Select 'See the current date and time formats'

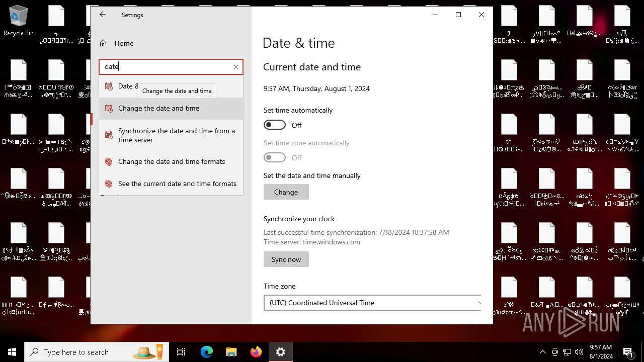pos(171,184)
